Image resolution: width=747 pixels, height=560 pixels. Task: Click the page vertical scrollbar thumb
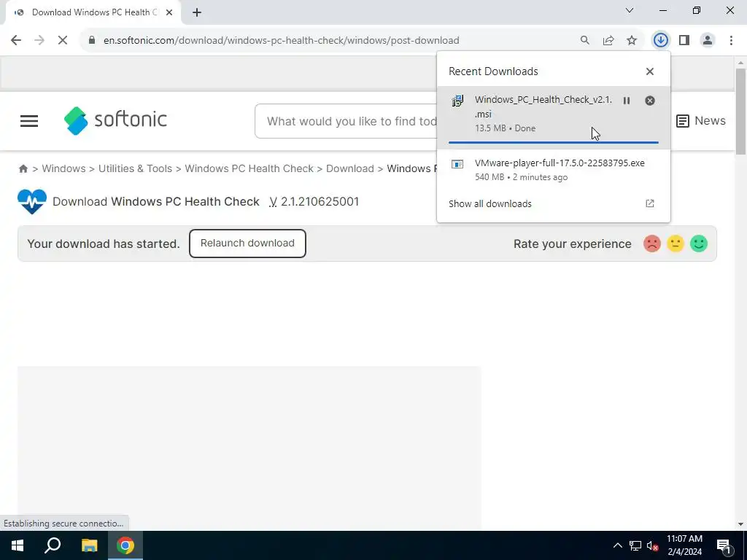tap(740, 112)
